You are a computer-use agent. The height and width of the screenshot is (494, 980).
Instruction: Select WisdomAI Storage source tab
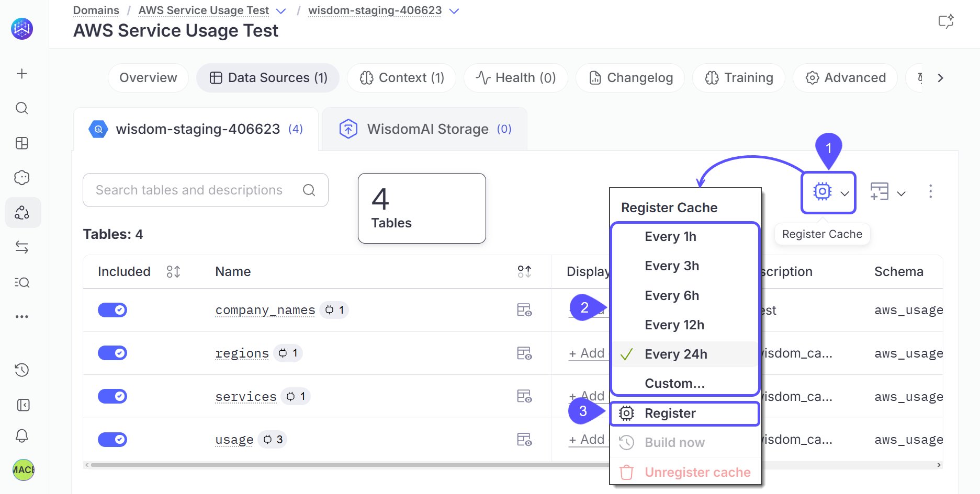(x=425, y=129)
